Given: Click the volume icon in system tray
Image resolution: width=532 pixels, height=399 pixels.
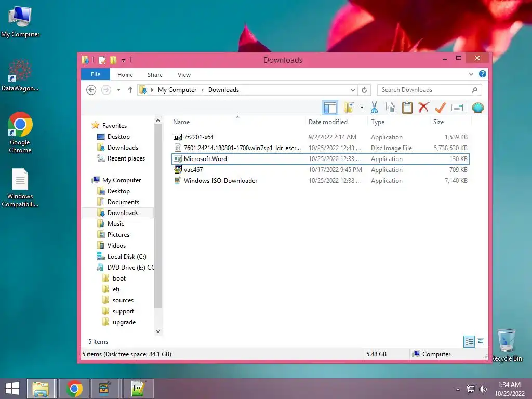Looking at the screenshot, I should click(x=483, y=389).
